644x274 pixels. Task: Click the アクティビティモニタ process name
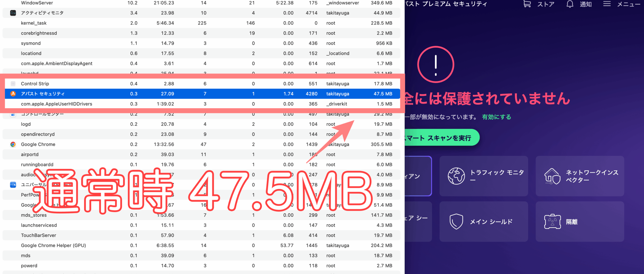click(42, 13)
